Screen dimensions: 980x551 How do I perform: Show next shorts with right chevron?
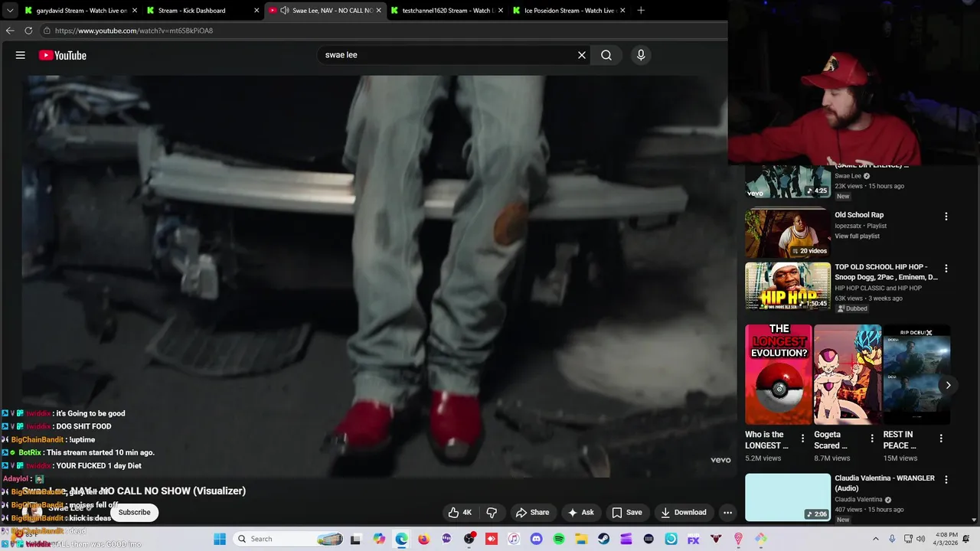click(x=948, y=386)
